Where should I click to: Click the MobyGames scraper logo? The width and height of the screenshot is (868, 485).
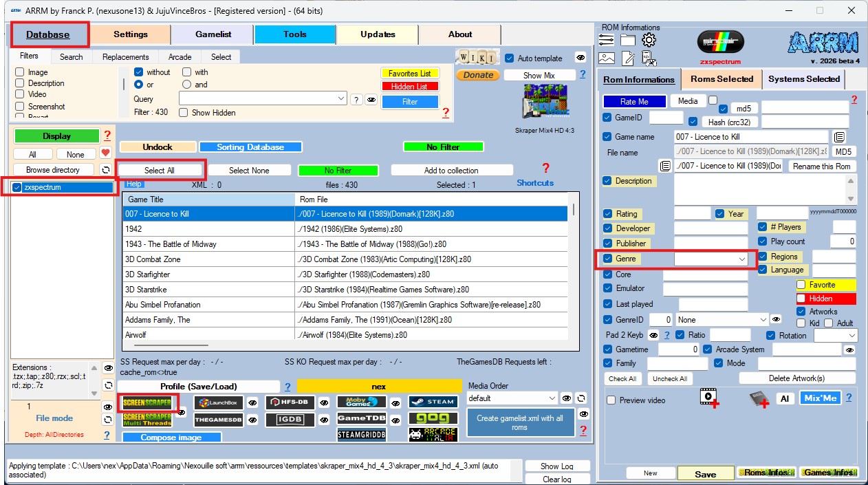click(x=361, y=402)
